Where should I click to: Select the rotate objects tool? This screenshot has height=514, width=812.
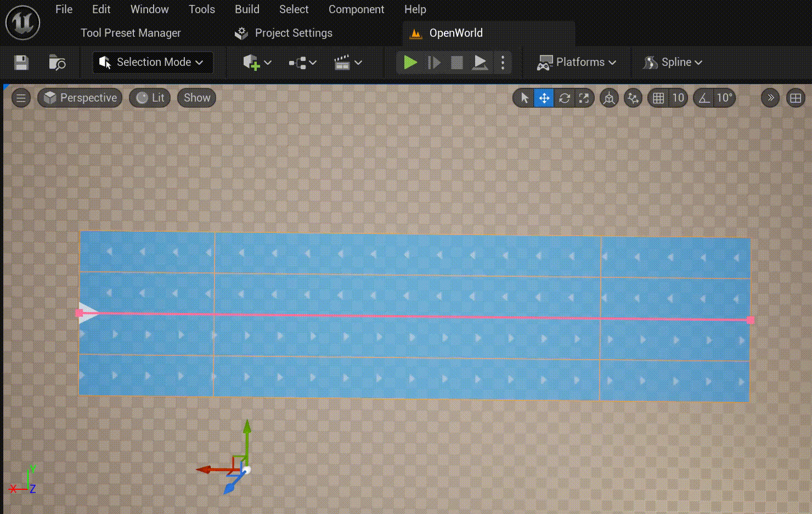coord(565,98)
